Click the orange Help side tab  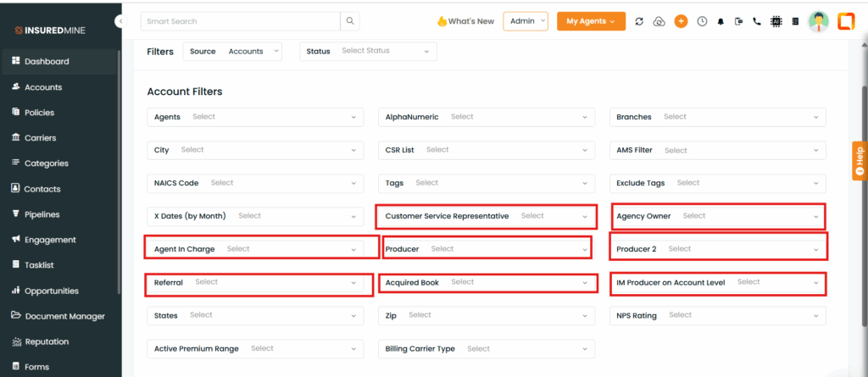click(860, 161)
